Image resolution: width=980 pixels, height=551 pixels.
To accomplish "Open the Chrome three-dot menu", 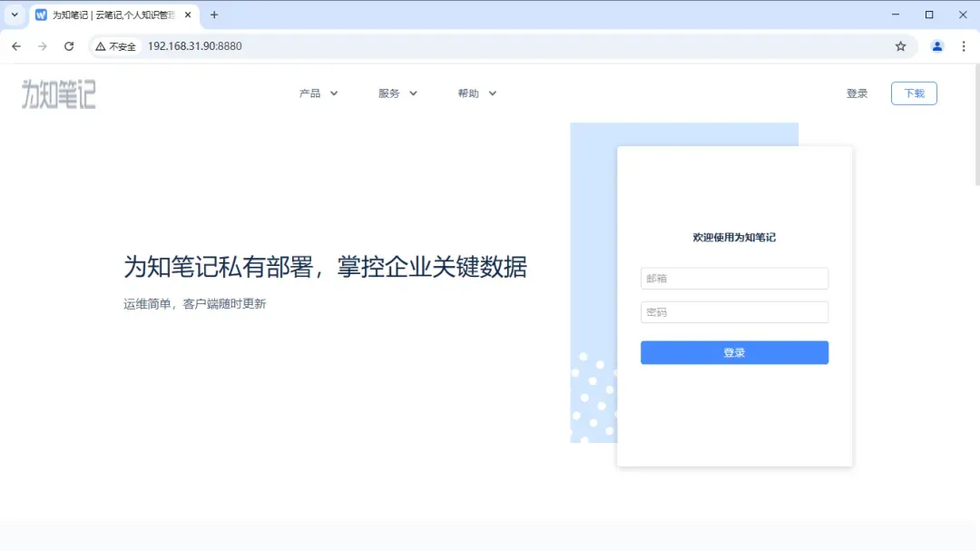I will click(964, 46).
